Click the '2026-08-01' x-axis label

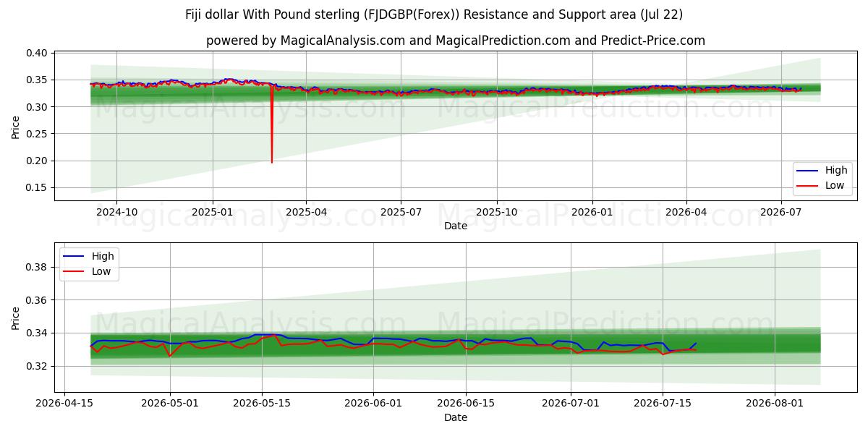click(775, 404)
